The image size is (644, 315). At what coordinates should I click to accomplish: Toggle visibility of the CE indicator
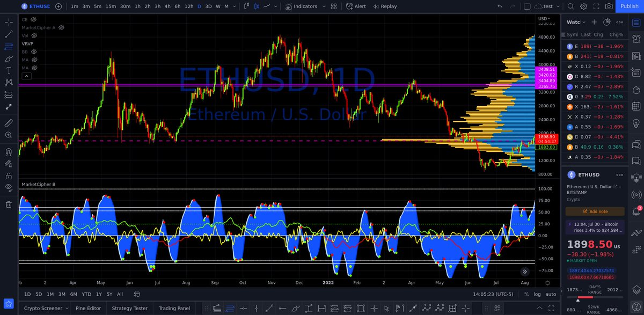[x=33, y=19]
